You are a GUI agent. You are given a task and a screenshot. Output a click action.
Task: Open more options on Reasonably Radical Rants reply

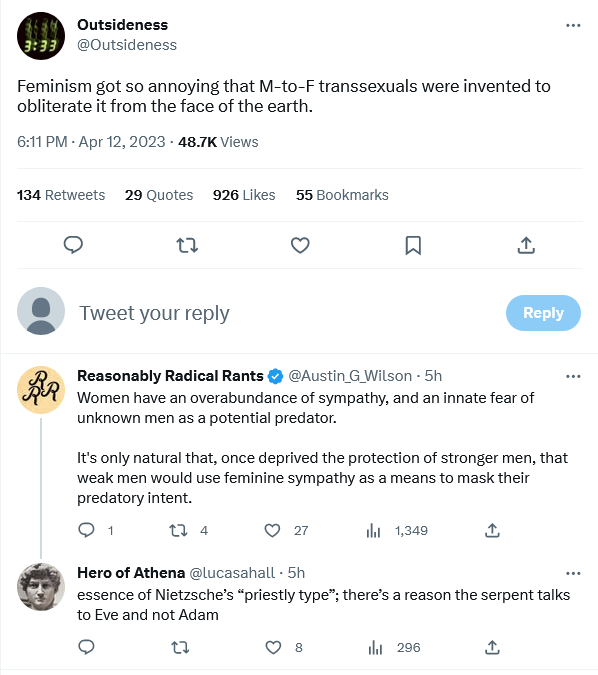tap(573, 376)
